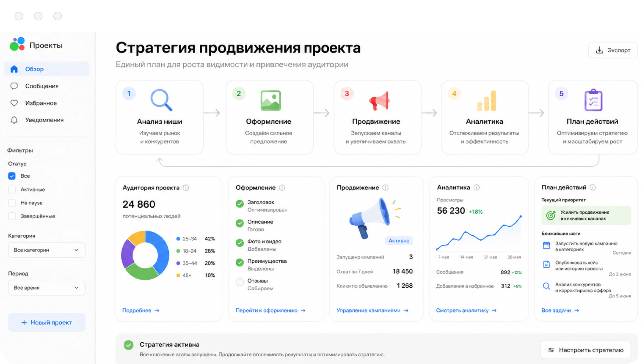Enable the Активные status filter
This screenshot has width=642, height=364.
(x=12, y=189)
